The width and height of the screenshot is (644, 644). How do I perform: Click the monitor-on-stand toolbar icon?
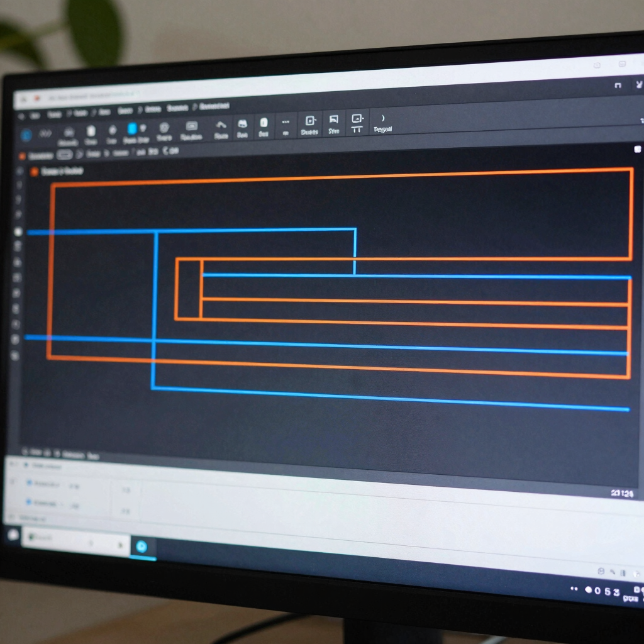click(x=357, y=123)
